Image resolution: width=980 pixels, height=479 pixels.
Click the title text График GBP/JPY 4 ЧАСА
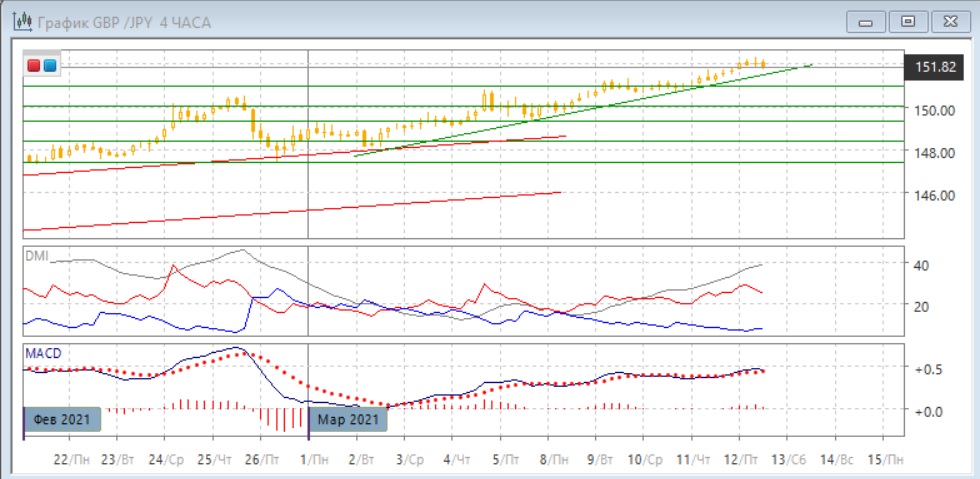[x=125, y=21]
